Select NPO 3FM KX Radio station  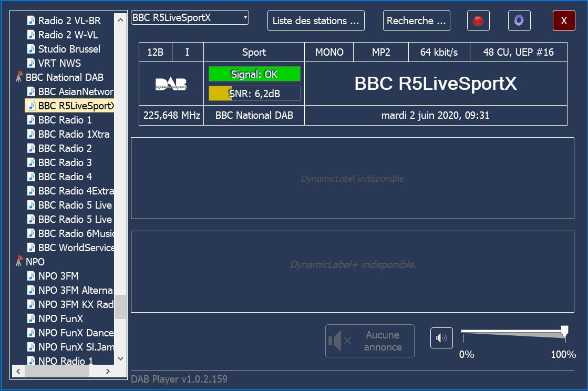pos(75,304)
